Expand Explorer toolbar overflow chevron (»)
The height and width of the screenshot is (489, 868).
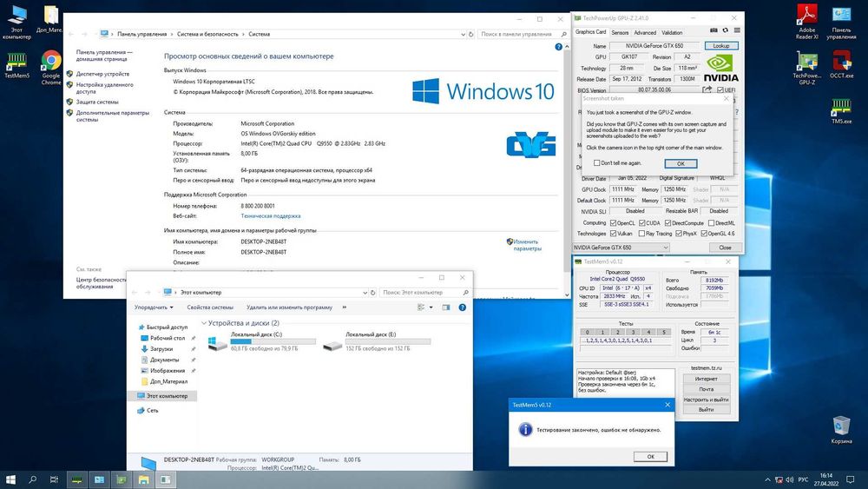(345, 307)
